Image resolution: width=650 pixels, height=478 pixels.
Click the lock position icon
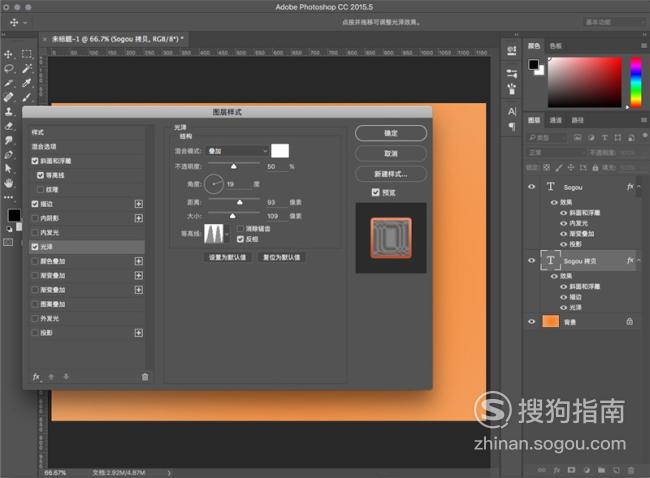point(571,167)
